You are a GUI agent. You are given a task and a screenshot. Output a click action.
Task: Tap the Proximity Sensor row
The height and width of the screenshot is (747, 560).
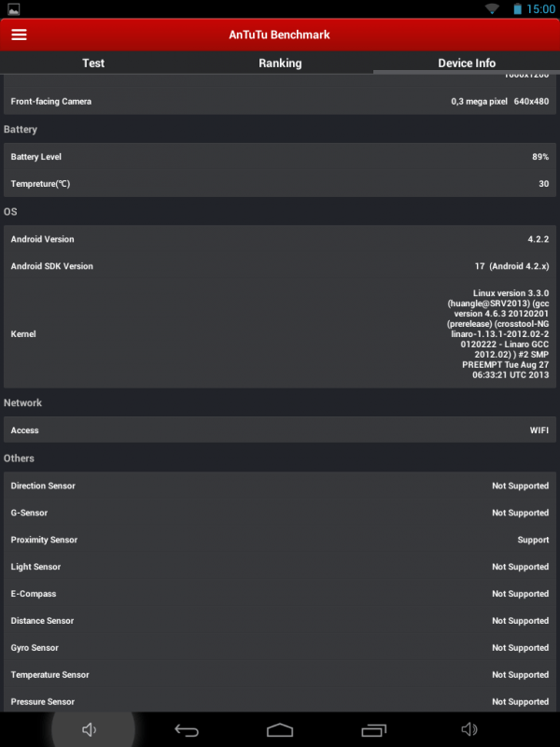tap(280, 540)
